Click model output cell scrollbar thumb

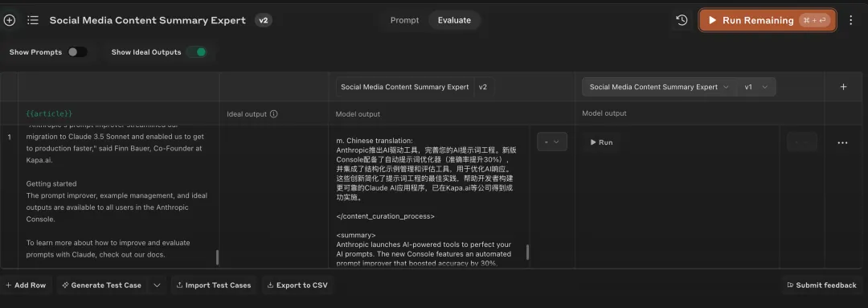pos(527,252)
